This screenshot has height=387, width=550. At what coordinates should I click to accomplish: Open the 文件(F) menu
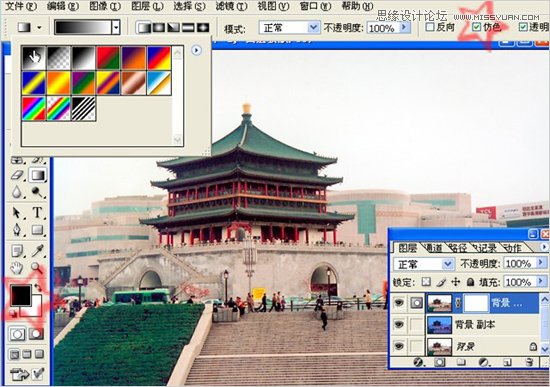pyautogui.click(x=21, y=6)
